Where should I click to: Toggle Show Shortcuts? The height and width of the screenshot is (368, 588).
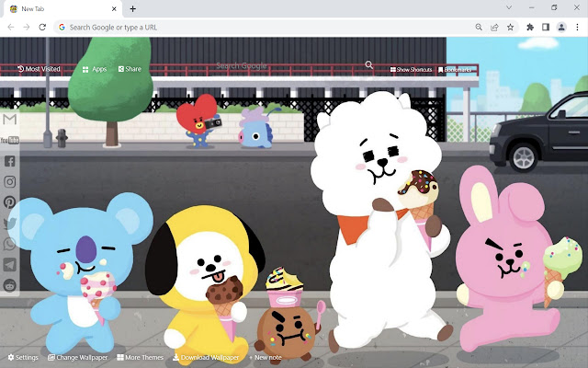tap(411, 70)
